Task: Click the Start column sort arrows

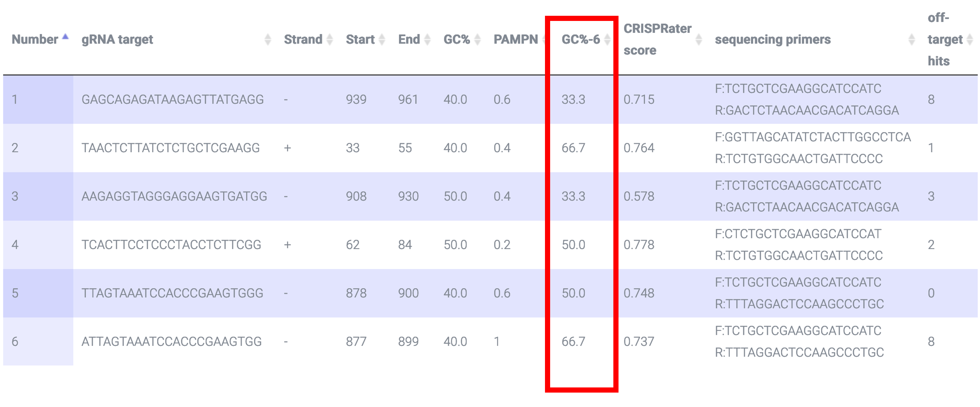Action: tap(382, 39)
